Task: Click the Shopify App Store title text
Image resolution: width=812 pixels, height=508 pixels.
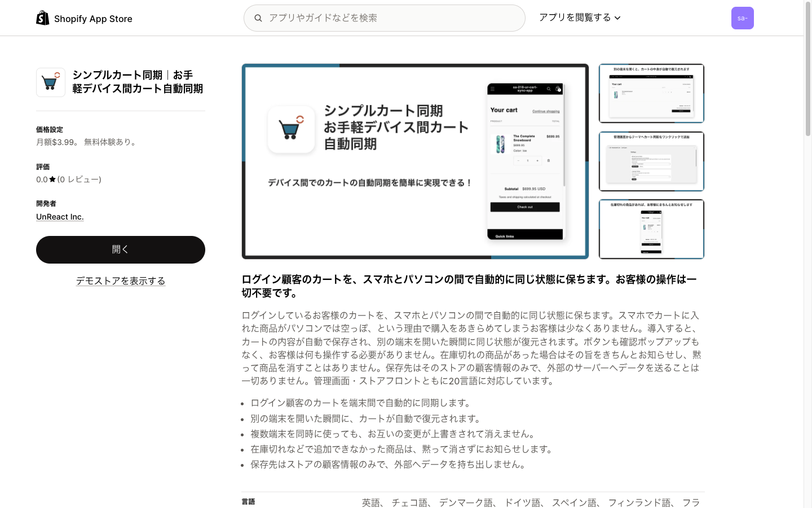Action: pyautogui.click(x=93, y=19)
